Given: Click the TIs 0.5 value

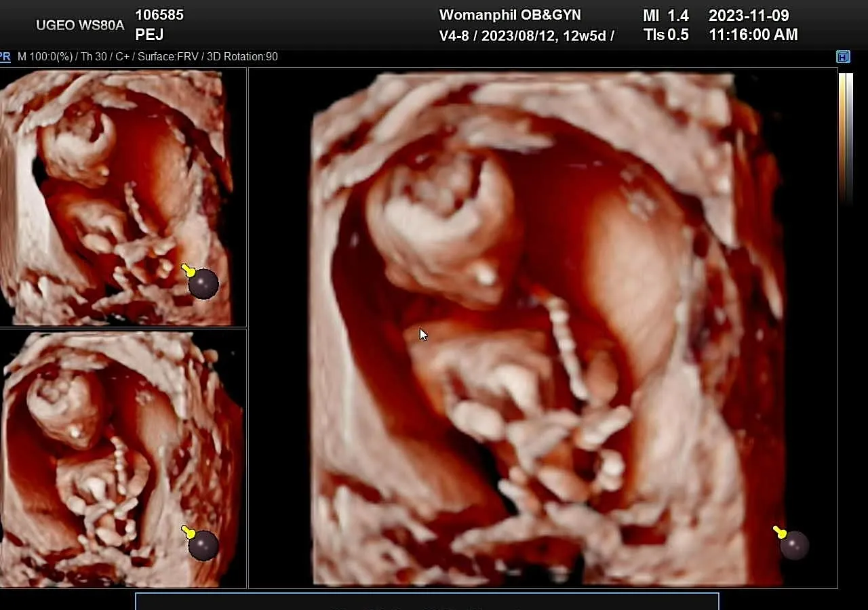Looking at the screenshot, I should [666, 35].
